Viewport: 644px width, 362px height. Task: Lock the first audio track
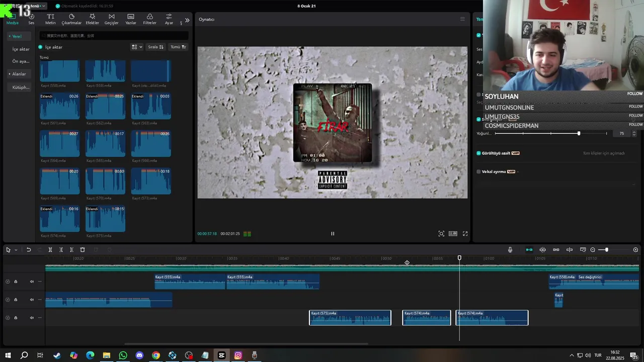[x=16, y=282]
